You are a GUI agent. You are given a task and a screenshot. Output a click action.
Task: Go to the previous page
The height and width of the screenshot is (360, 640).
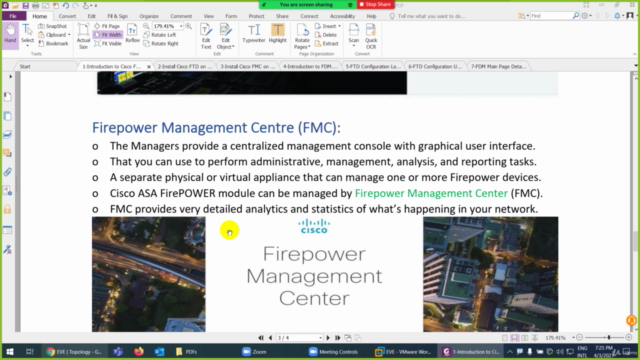pyautogui.click(x=270, y=338)
